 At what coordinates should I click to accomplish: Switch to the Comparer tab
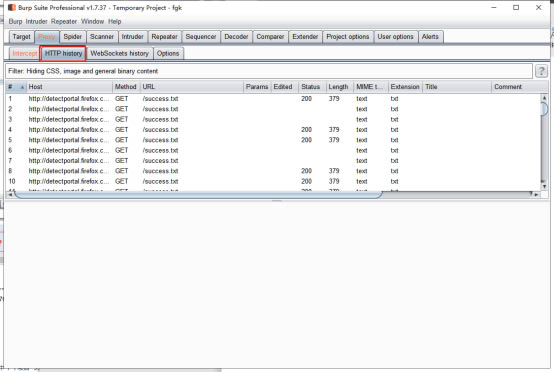point(270,37)
